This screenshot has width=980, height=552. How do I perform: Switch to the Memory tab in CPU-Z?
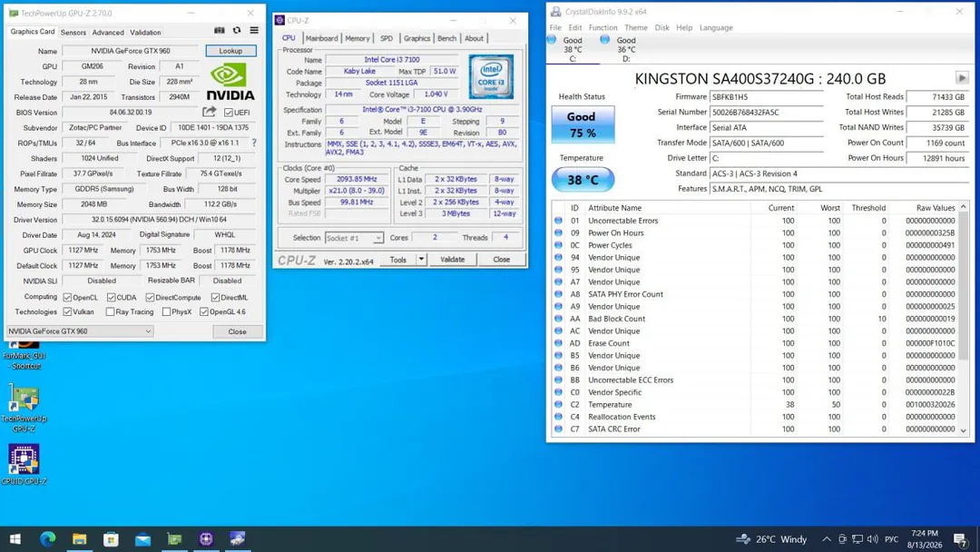(357, 38)
